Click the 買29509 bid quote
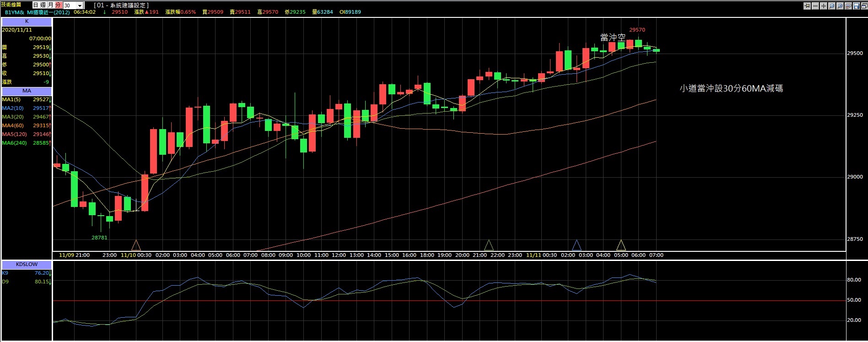The width and height of the screenshot is (868, 342). tap(213, 12)
